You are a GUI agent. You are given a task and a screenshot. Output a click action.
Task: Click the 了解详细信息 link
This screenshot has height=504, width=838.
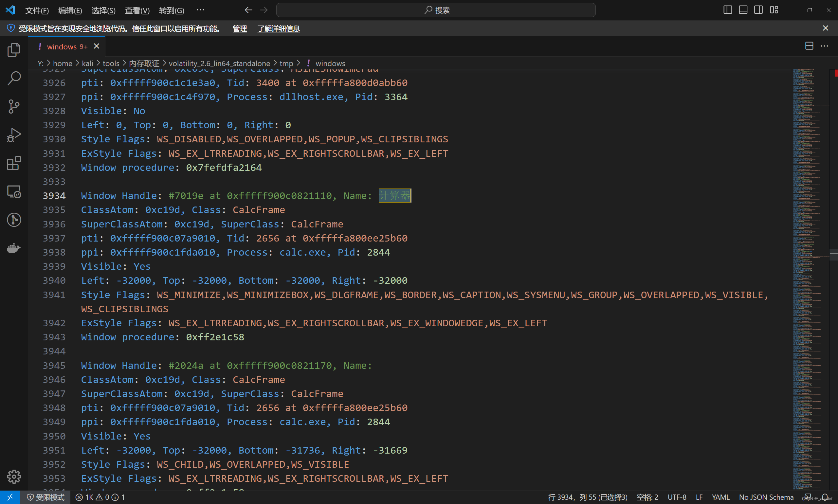coord(278,28)
